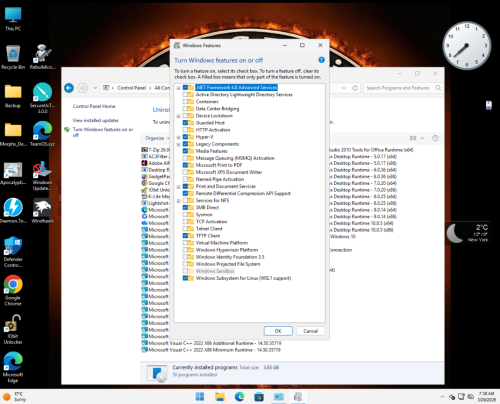
Task: Click the Control Panel help icon near view options
Action: click(435, 138)
